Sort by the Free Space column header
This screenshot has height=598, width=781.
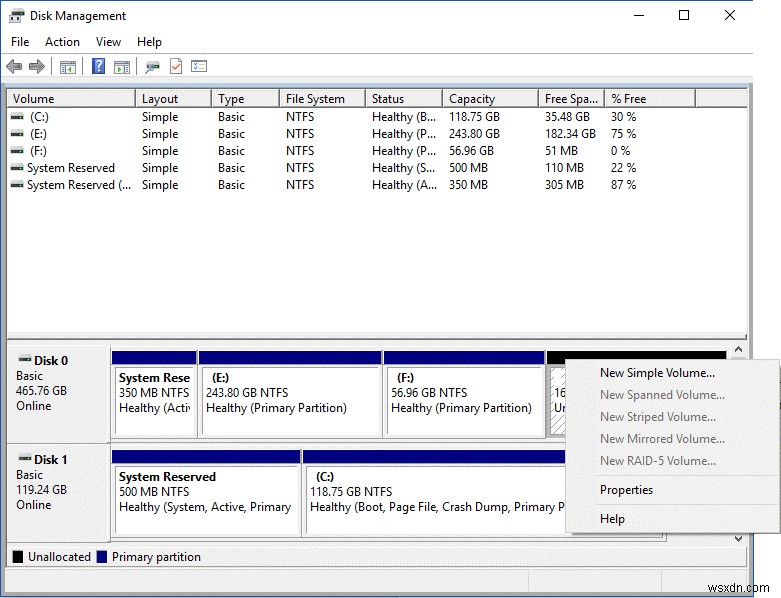tap(572, 99)
